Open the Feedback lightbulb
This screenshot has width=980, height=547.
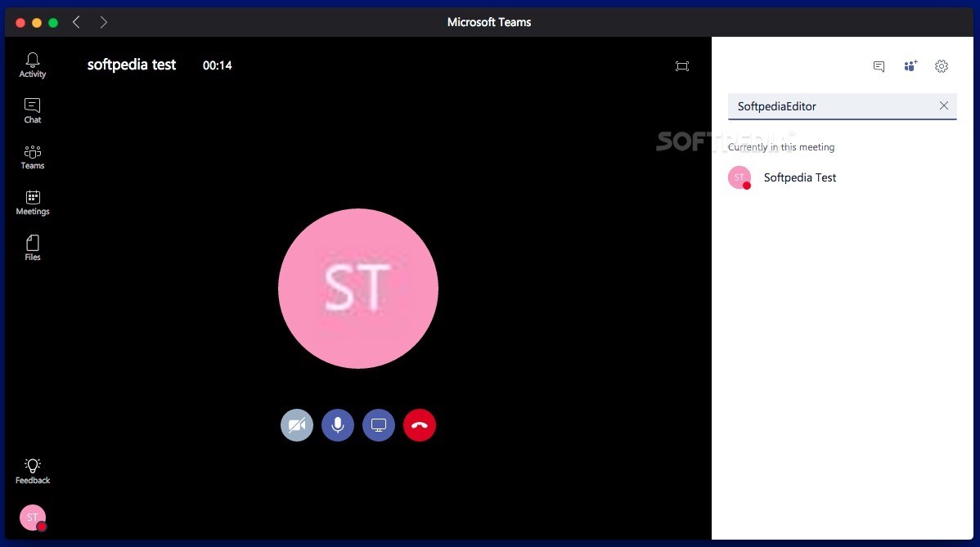[x=33, y=471]
